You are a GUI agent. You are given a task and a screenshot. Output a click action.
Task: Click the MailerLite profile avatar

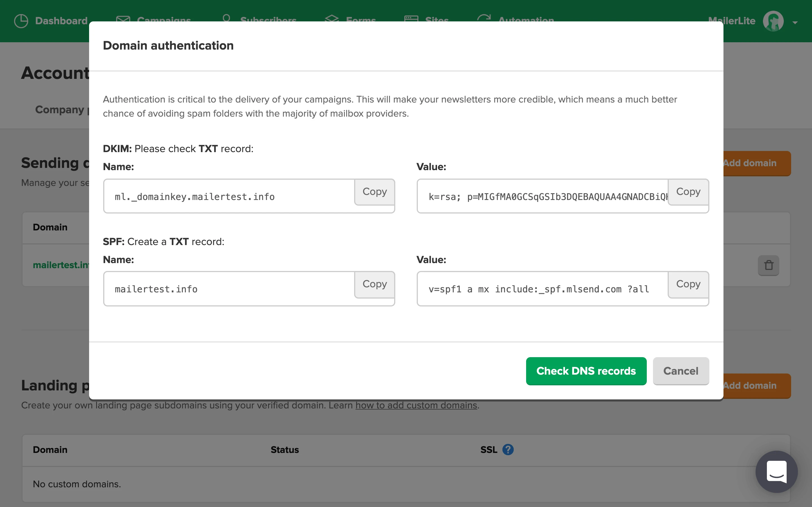click(773, 21)
